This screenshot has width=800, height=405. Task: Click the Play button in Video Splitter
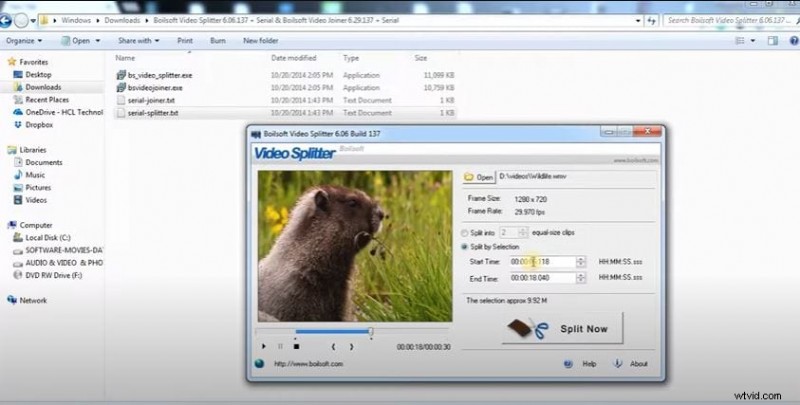(264, 346)
